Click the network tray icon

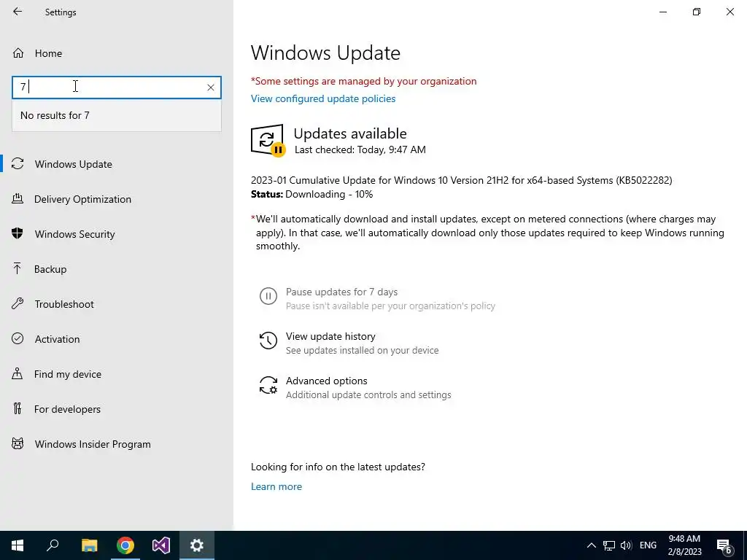point(609,545)
